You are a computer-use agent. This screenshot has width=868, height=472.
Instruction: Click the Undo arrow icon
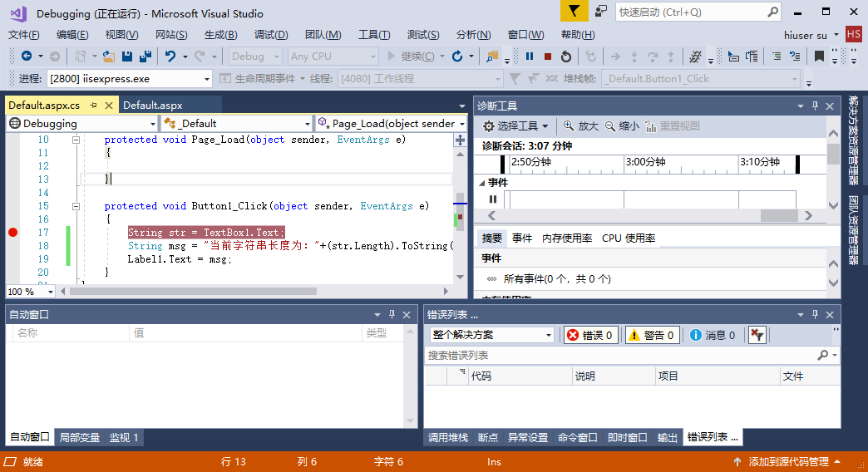click(170, 57)
